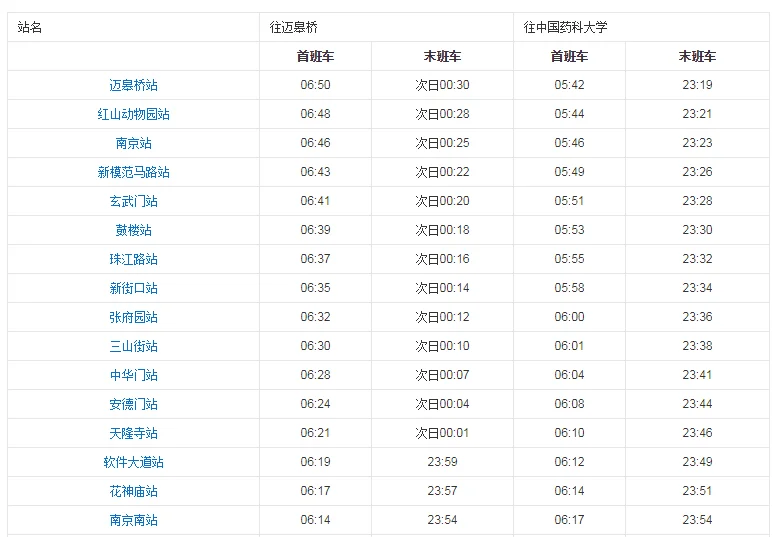Select the 06:50 time in 迈皋桥站 row
784x537 pixels.
(x=316, y=85)
